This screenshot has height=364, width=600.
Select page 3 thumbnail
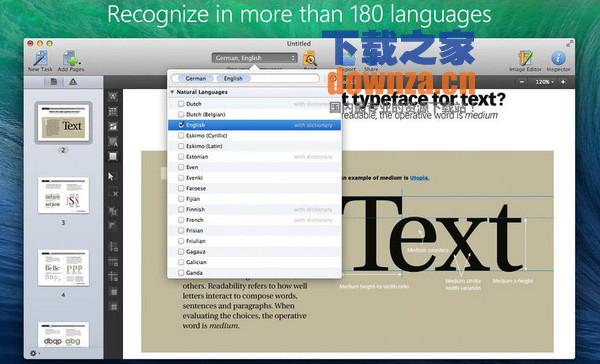(63, 195)
